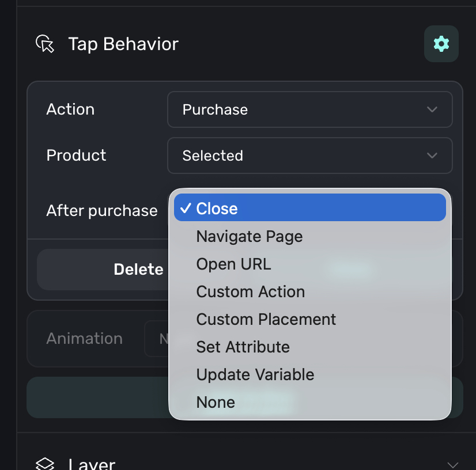The height and width of the screenshot is (470, 476).
Task: Select Set Attribute in after-purchase menu
Action: 243,347
